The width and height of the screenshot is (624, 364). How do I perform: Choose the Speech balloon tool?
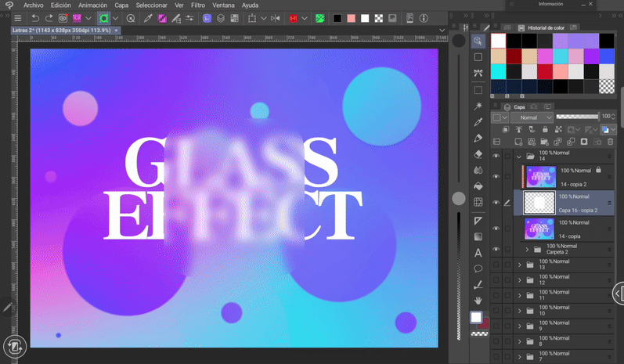[478, 268]
